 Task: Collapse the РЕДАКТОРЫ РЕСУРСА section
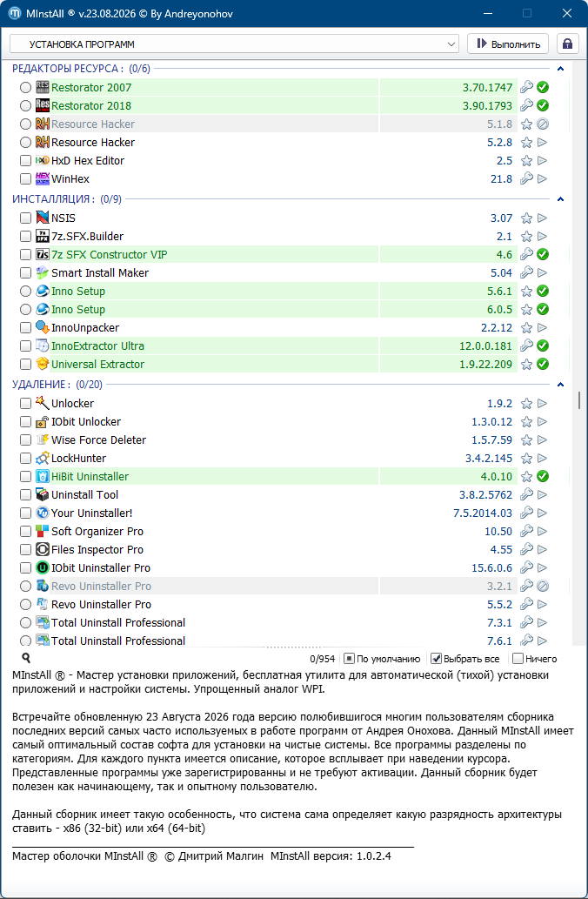[x=560, y=69]
